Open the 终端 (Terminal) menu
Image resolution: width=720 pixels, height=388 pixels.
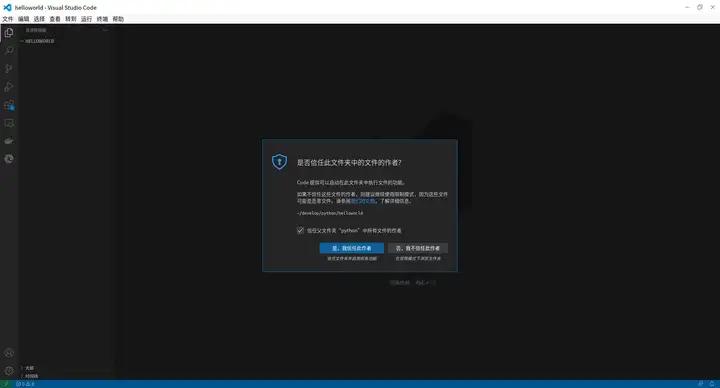pos(102,19)
